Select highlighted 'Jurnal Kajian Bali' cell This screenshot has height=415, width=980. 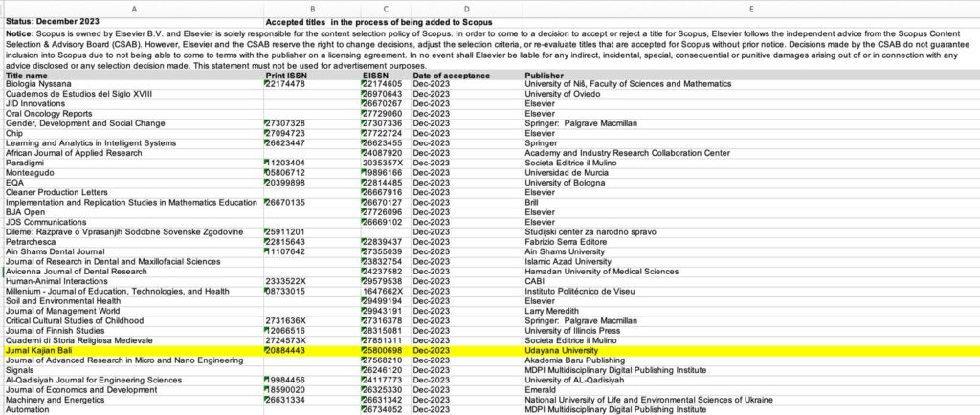(x=134, y=351)
